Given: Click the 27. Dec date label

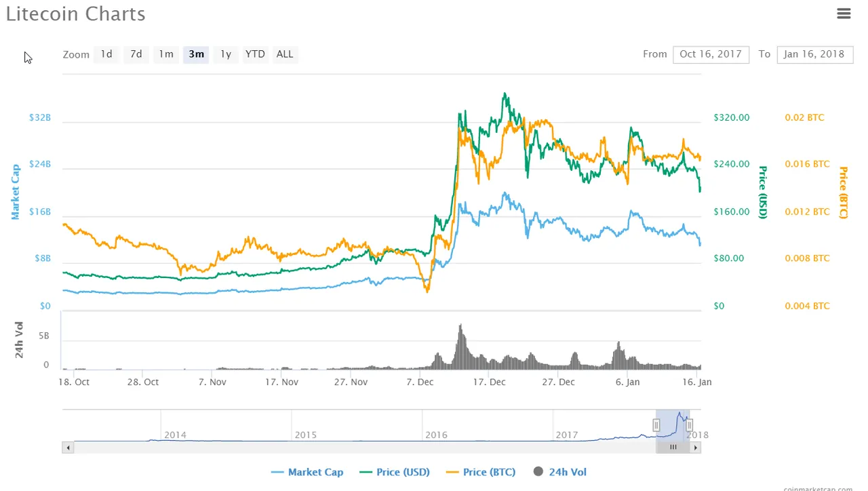Looking at the screenshot, I should [558, 382].
